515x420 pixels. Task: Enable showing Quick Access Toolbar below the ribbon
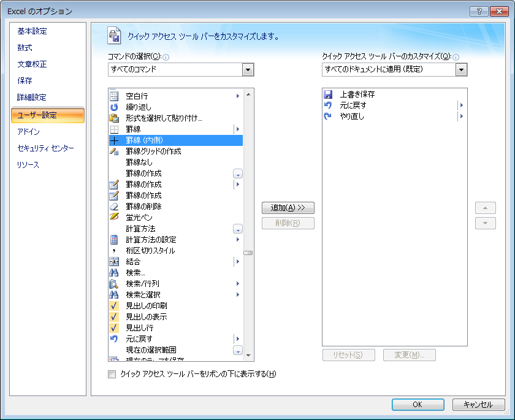pos(112,373)
